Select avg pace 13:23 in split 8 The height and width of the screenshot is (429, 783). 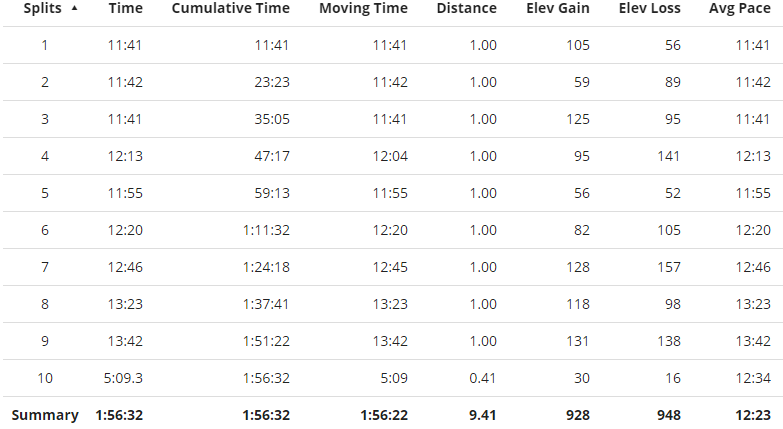[753, 304]
